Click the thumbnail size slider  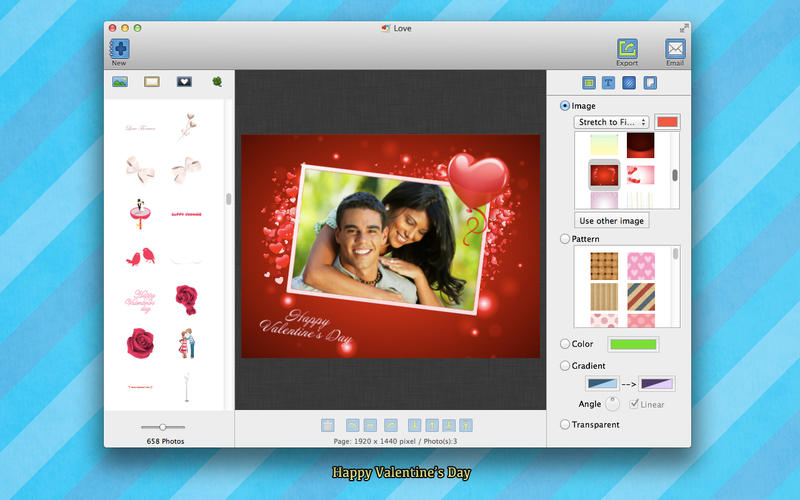click(x=164, y=427)
